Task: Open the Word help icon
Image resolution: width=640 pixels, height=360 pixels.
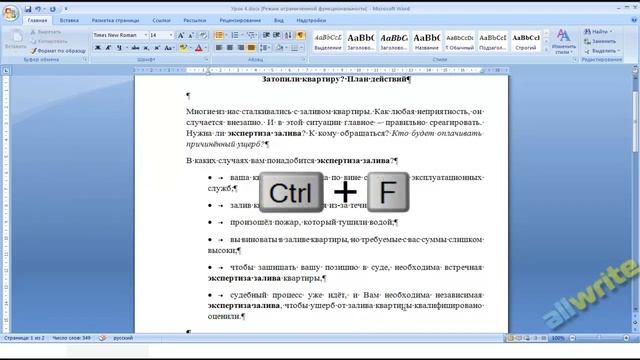Action: pos(634,20)
